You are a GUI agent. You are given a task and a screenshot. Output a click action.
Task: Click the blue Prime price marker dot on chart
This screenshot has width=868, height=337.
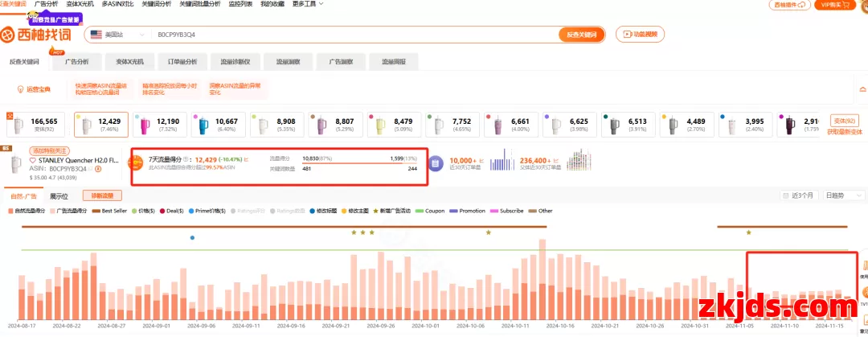(192, 237)
